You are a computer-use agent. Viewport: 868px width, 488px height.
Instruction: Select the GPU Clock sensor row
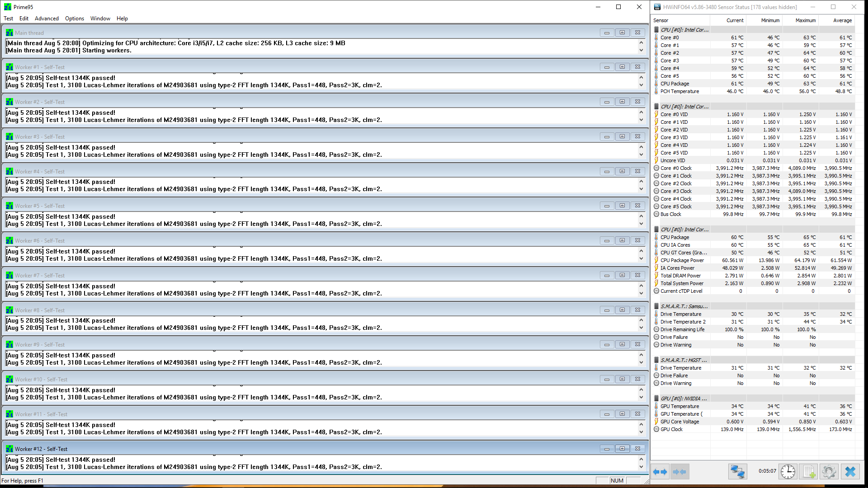754,429
